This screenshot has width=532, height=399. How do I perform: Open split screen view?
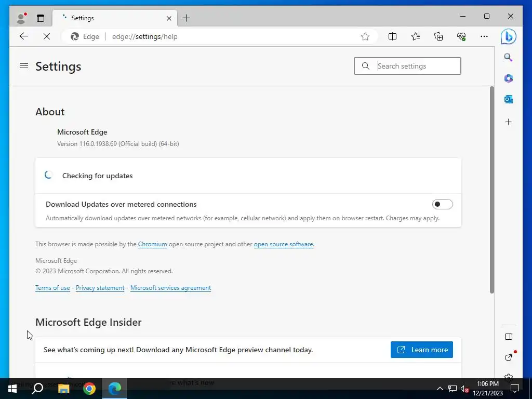pos(392,36)
